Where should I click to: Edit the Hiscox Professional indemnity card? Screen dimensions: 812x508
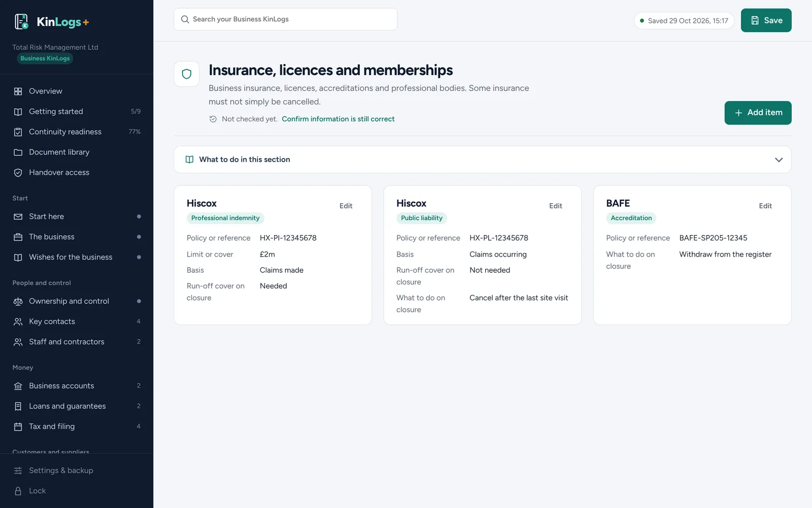click(x=346, y=206)
